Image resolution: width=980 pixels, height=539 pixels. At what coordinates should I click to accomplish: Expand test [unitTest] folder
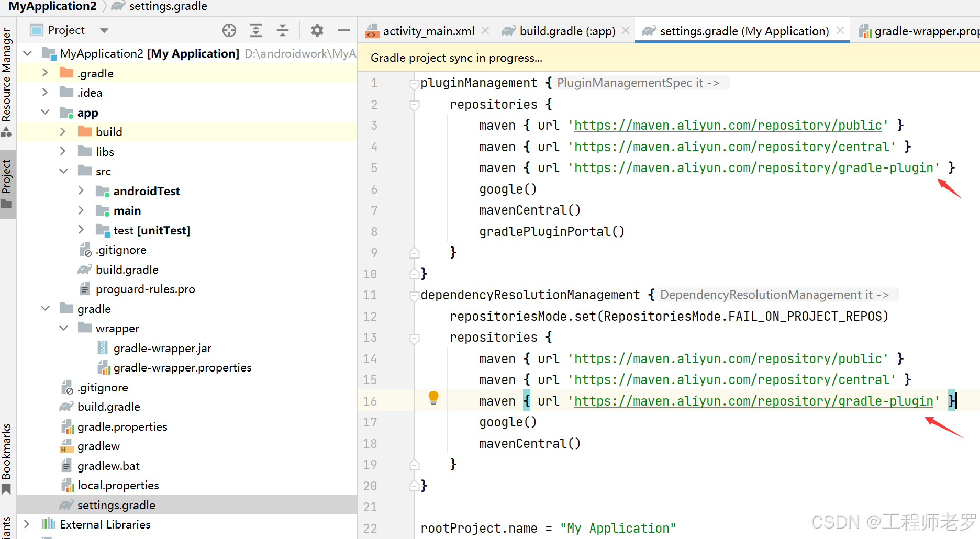(x=81, y=230)
